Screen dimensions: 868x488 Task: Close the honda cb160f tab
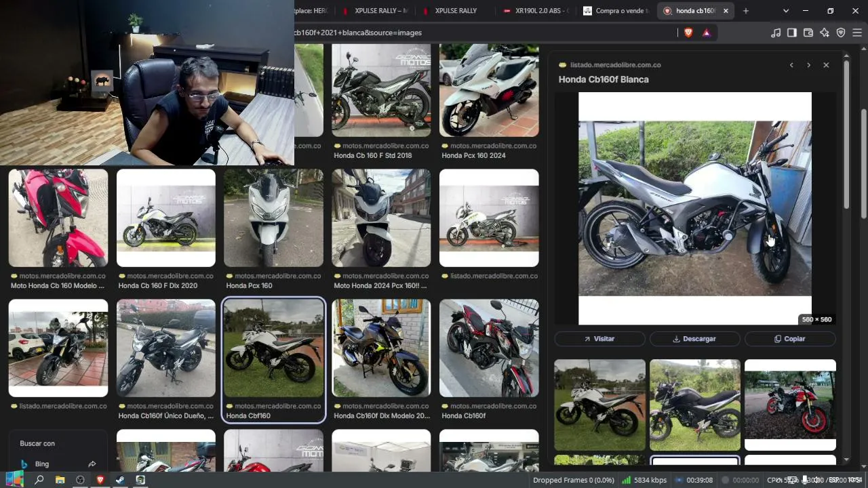click(726, 11)
